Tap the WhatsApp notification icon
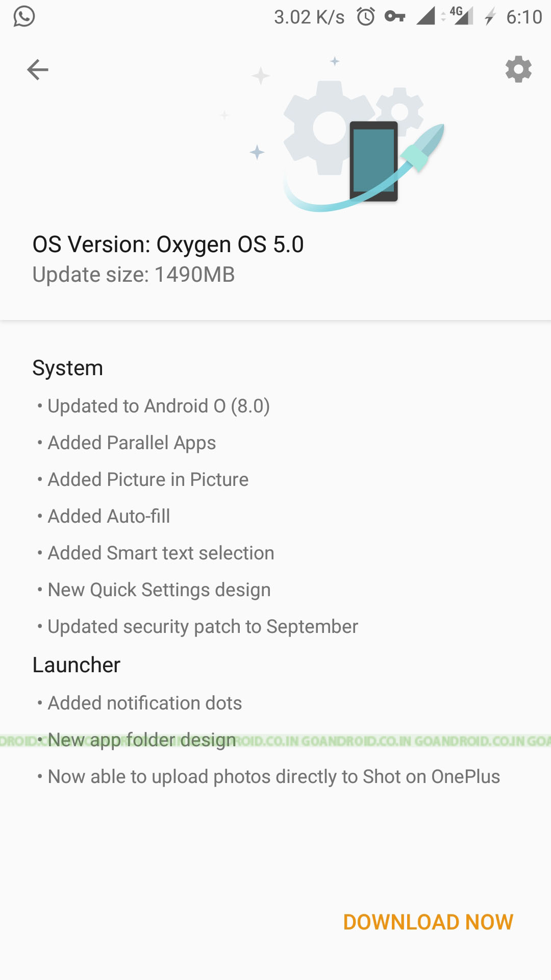The width and height of the screenshot is (551, 980). (24, 16)
